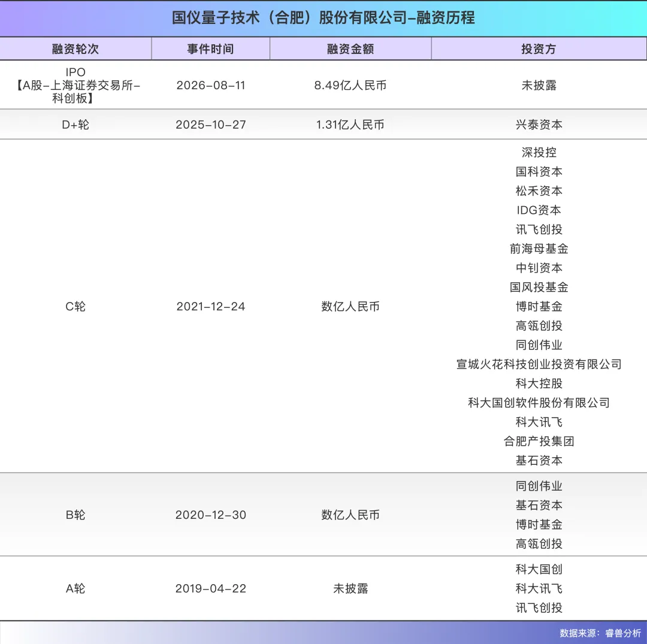Select investor 中钊资本
This screenshot has width=647, height=644.
click(539, 268)
